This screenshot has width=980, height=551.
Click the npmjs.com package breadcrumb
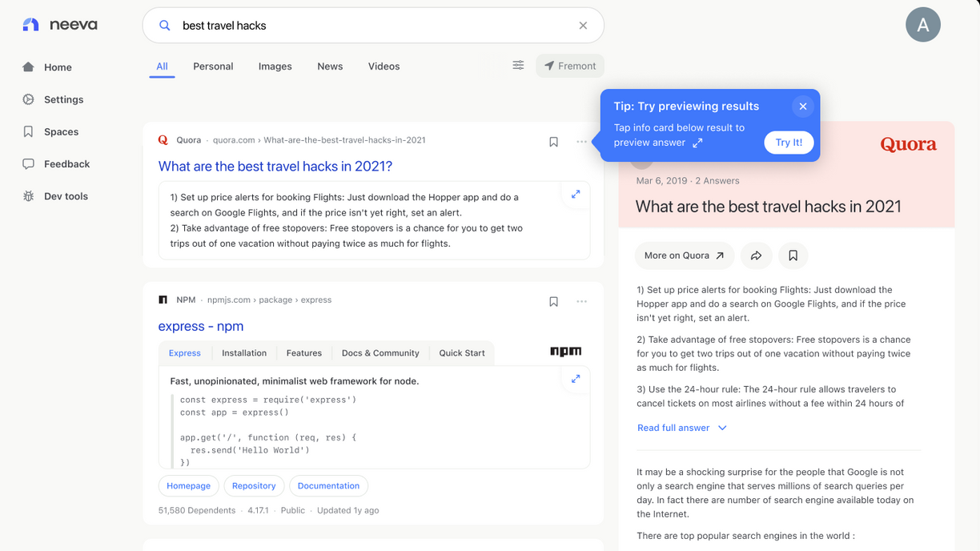click(269, 300)
